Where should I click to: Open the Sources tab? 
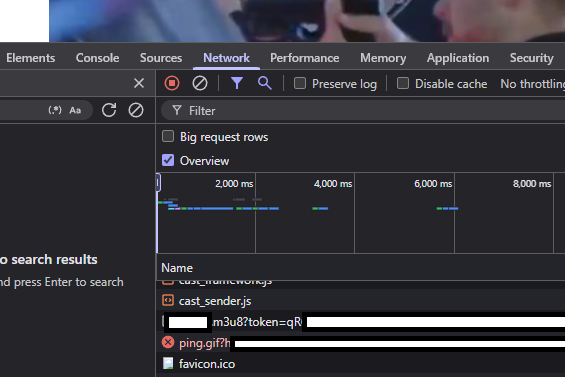(x=161, y=58)
